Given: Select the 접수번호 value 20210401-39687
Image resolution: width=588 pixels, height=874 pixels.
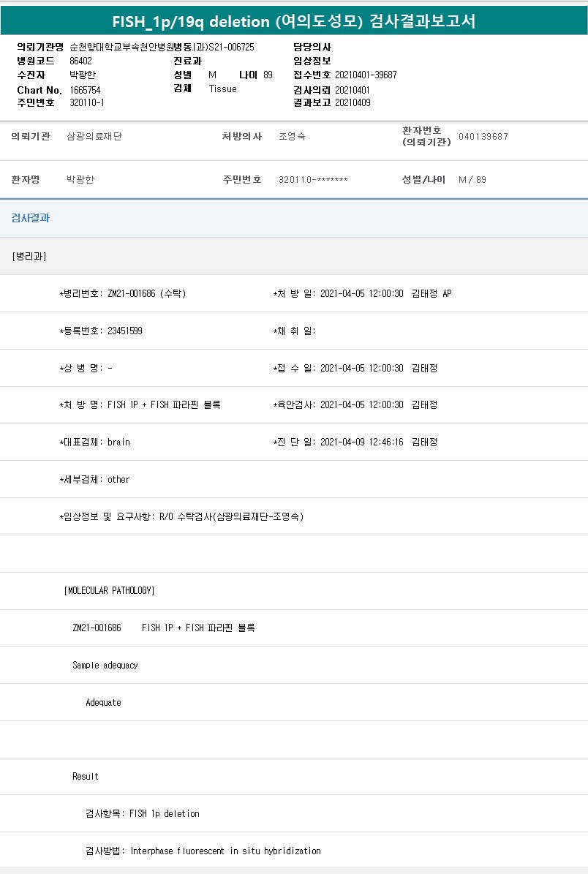Looking at the screenshot, I should click(366, 75).
